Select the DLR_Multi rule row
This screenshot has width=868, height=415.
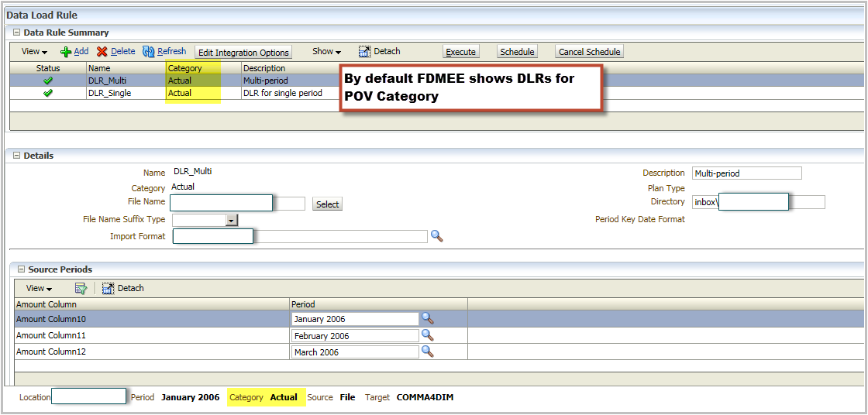436,81
